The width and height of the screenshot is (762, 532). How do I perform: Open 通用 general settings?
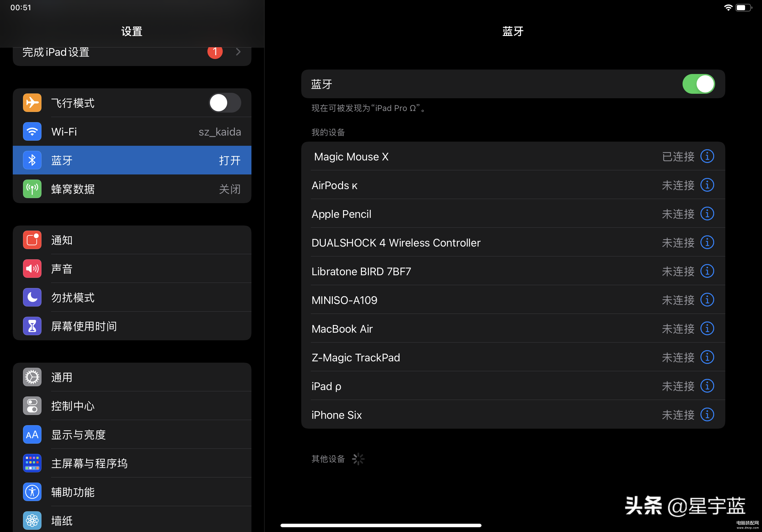click(132, 377)
